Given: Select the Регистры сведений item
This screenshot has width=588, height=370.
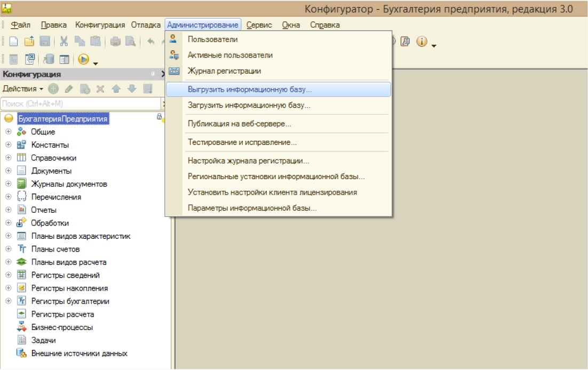Looking at the screenshot, I should tap(66, 275).
